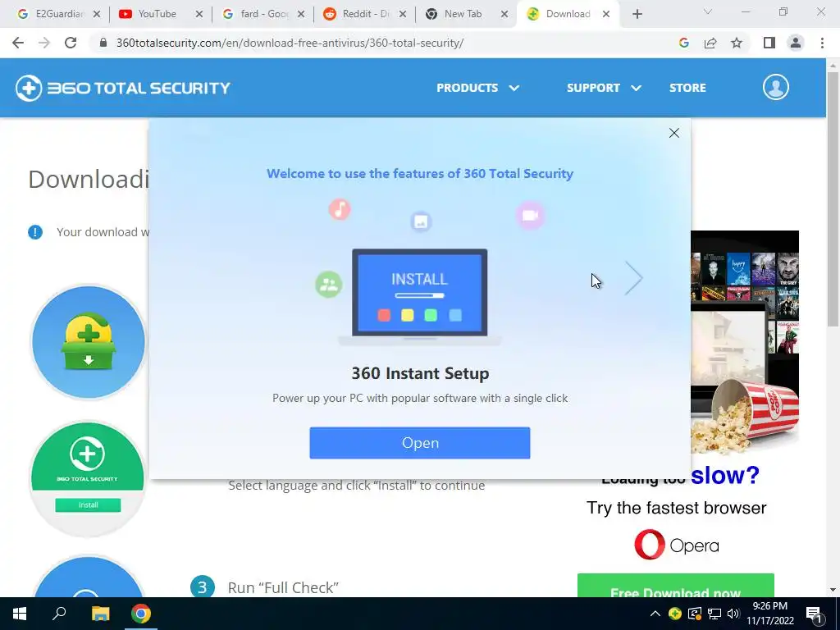The image size is (840, 630).
Task: Reload the page with refresh icon
Action: point(71,43)
